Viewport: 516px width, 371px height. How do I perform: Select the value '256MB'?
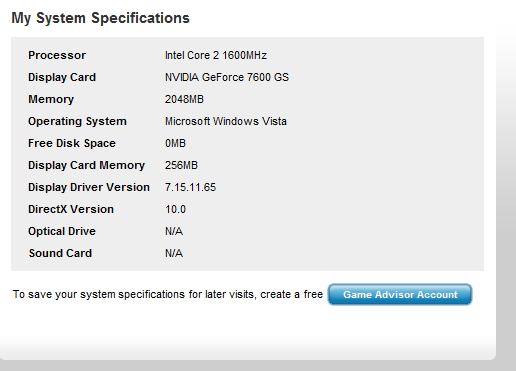(181, 165)
